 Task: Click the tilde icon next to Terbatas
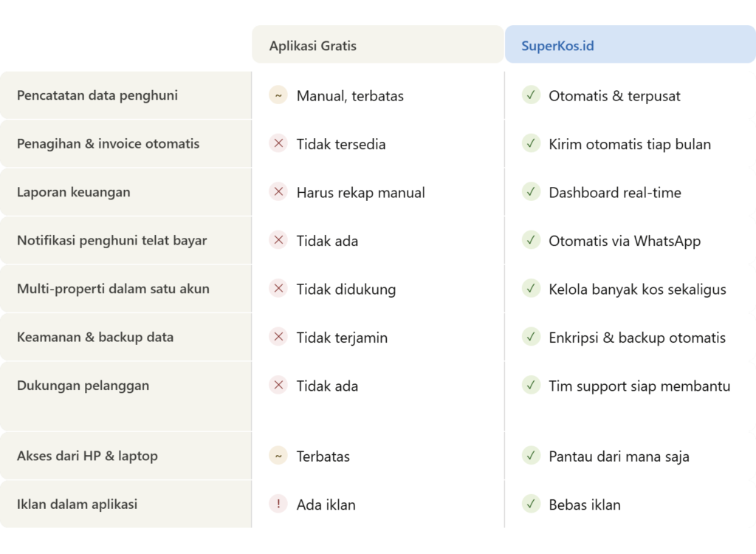(x=278, y=456)
